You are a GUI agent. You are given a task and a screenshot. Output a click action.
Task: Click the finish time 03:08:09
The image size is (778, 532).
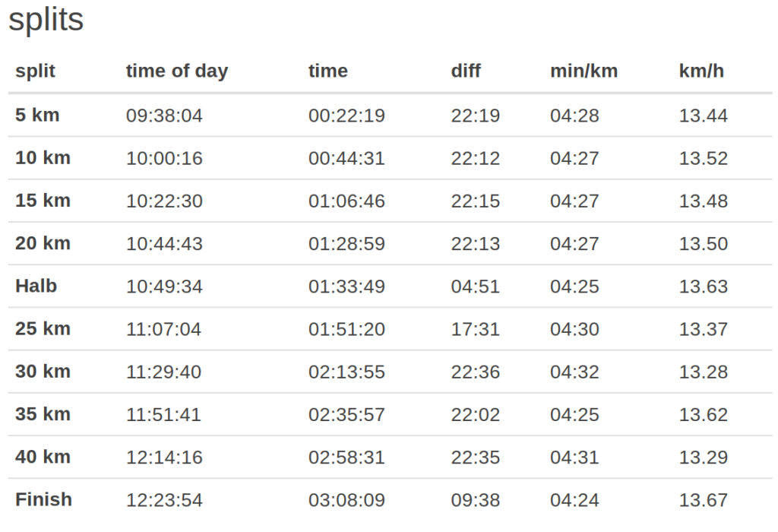(x=346, y=501)
